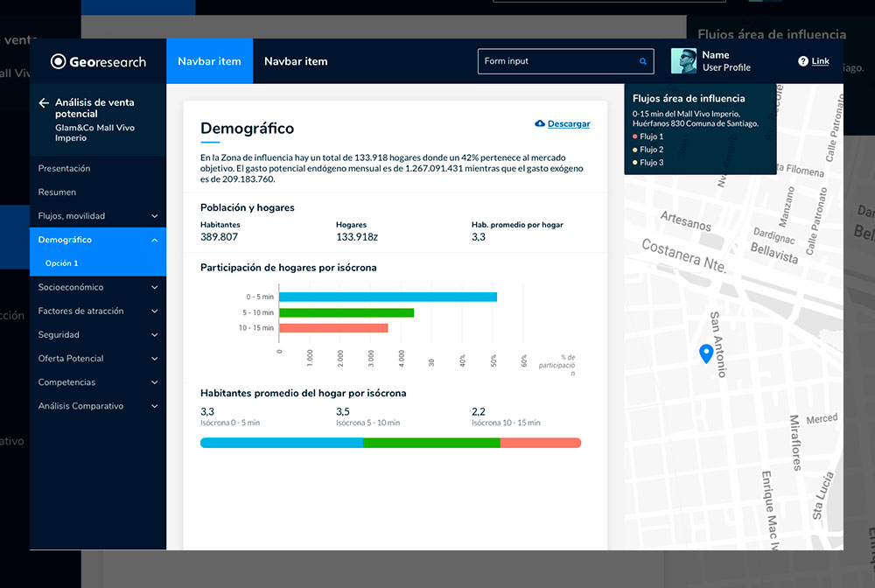Click the Hab. promedio por hogar label
Screen dimensions: 875x588
[517, 225]
